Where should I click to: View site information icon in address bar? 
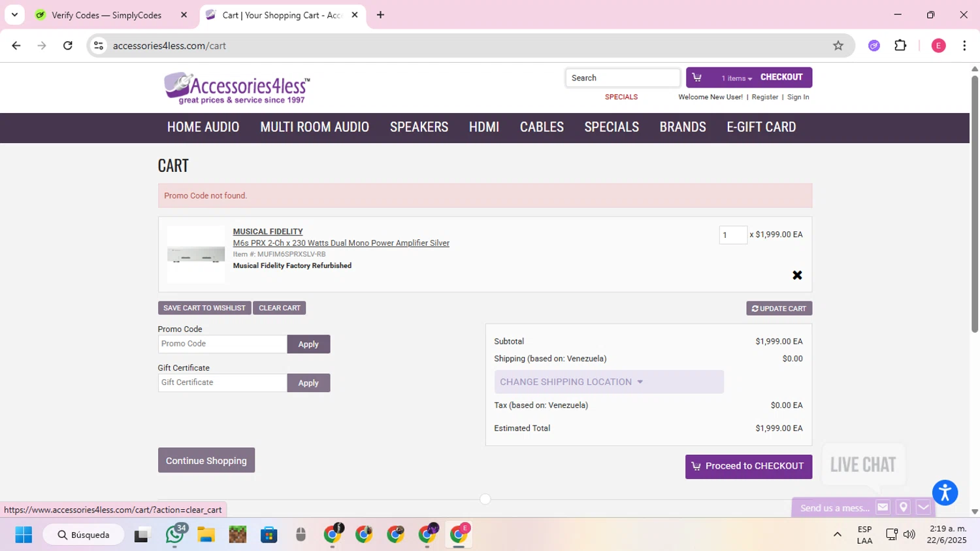tap(99, 46)
